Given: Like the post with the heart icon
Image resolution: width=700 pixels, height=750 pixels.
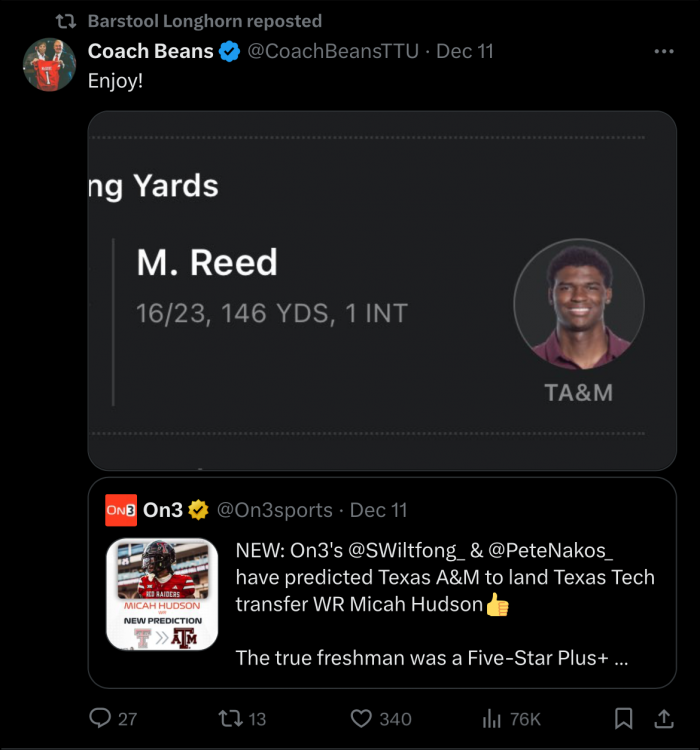Looking at the screenshot, I should point(361,718).
